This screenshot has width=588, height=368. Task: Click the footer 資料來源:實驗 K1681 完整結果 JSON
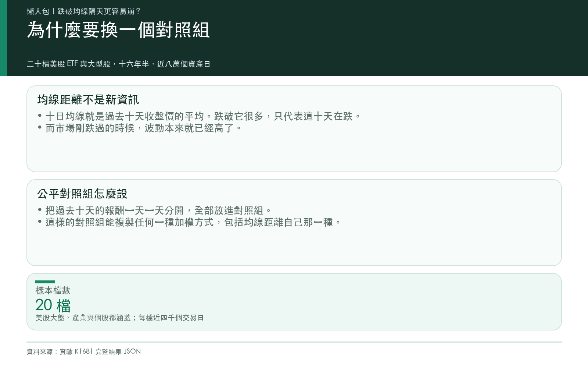click(84, 351)
